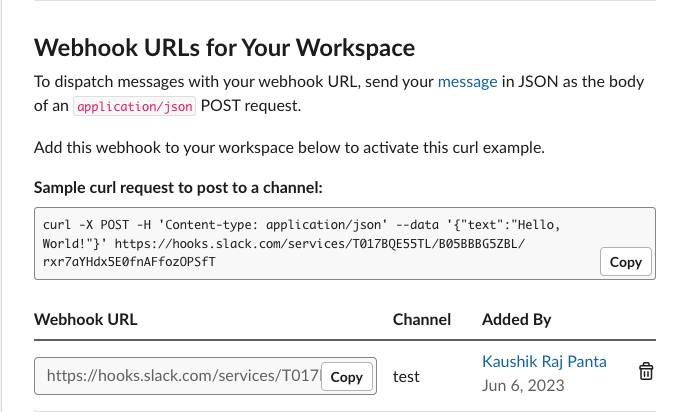Click the "Channel" column header
Image resolution: width=688 pixels, height=412 pixels.
421,320
